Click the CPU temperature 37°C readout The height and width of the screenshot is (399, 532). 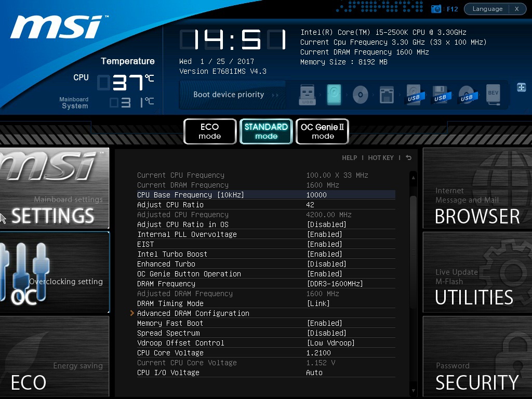[x=126, y=83]
